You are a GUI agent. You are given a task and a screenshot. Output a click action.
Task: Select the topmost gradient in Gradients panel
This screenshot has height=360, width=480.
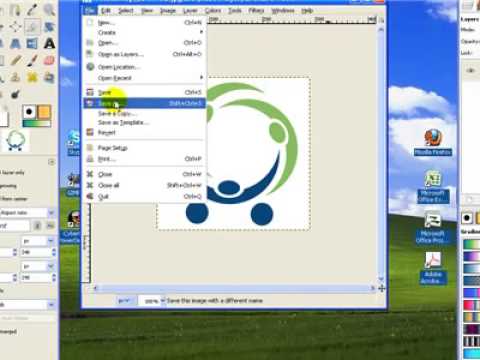[x=472, y=244]
